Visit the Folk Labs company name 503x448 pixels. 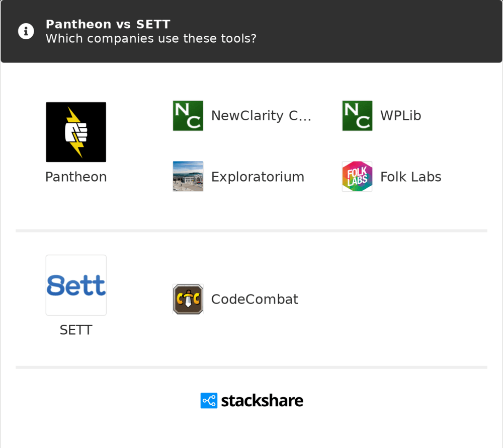tap(410, 177)
